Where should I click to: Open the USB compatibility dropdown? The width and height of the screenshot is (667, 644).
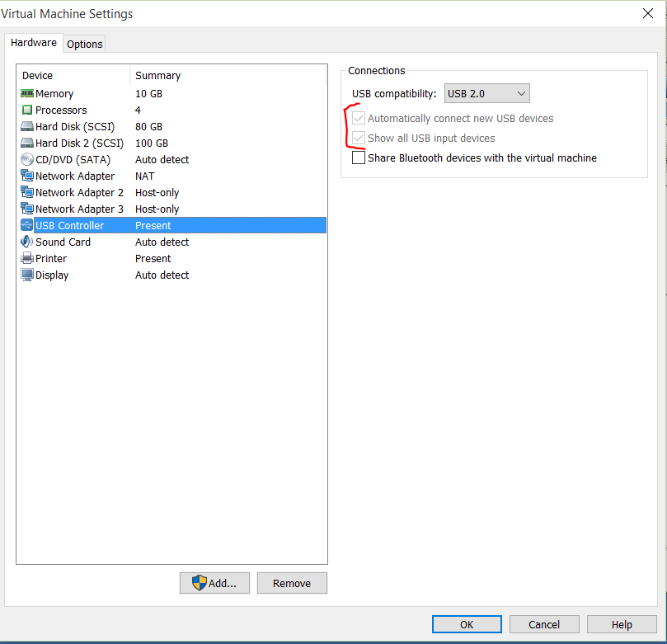[x=487, y=93]
